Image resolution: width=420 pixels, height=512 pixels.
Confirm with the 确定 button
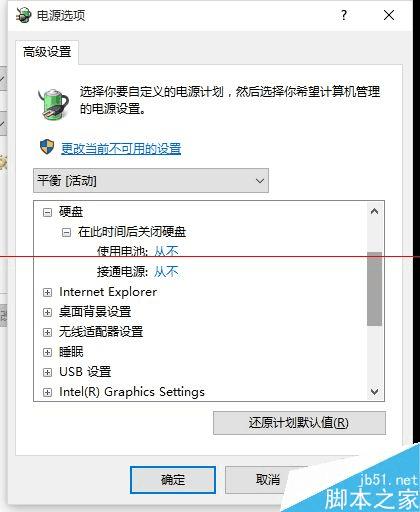[173, 480]
